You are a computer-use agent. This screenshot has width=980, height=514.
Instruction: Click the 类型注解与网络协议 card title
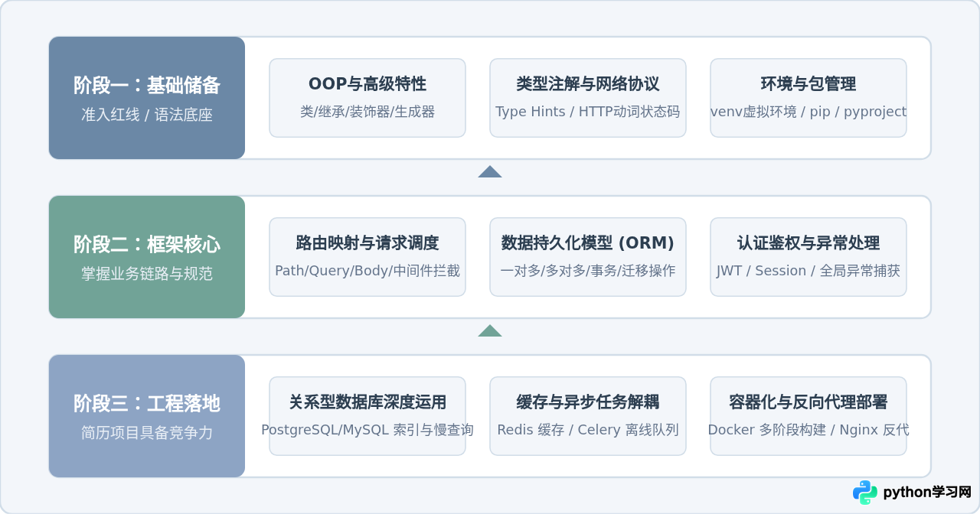[x=588, y=83]
